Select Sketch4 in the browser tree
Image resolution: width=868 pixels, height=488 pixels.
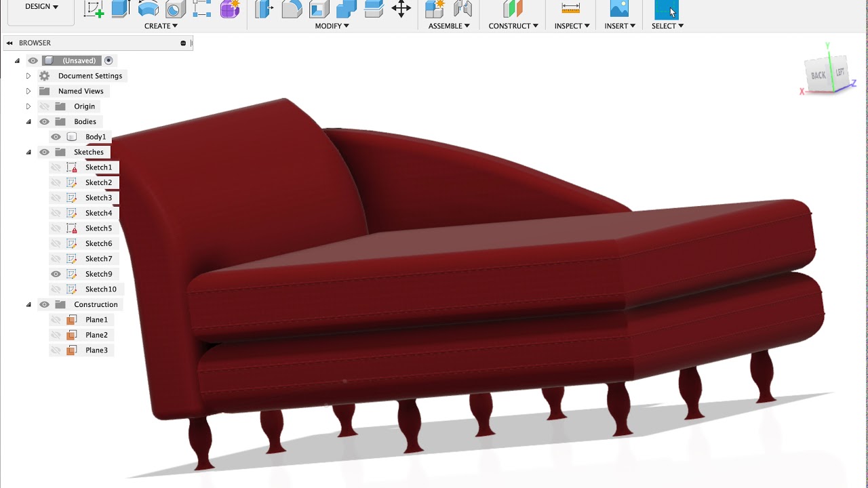tap(99, 213)
